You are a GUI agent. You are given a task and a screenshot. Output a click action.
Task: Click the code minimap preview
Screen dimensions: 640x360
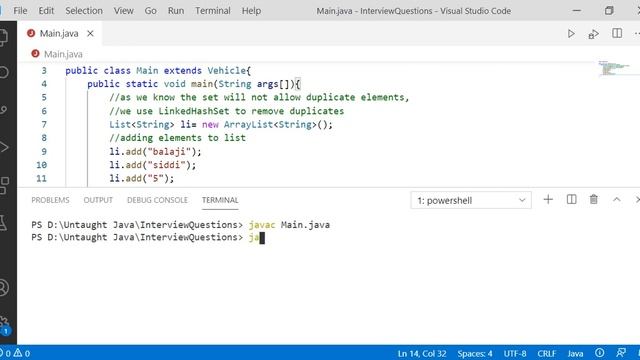[616, 68]
